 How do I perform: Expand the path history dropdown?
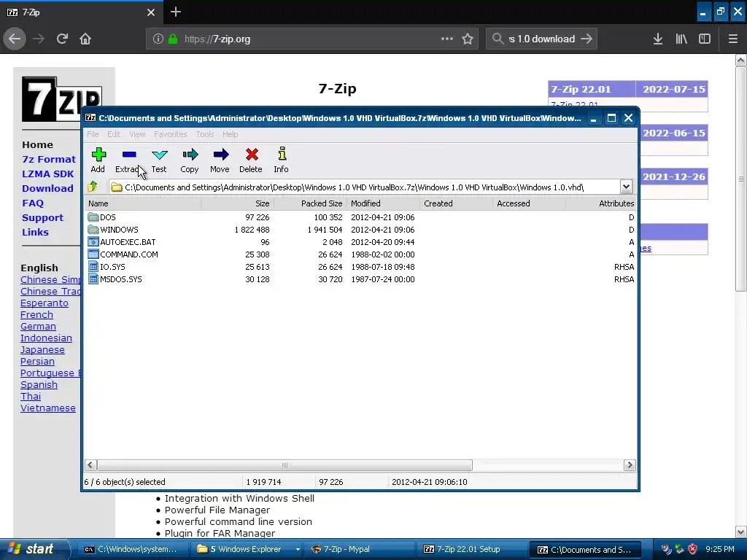[626, 187]
